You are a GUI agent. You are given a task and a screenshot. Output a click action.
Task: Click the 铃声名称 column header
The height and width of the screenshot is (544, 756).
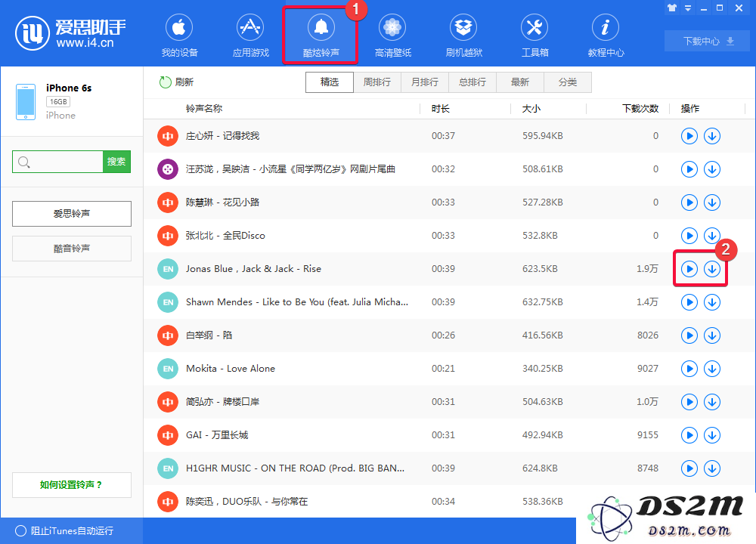tap(204, 109)
